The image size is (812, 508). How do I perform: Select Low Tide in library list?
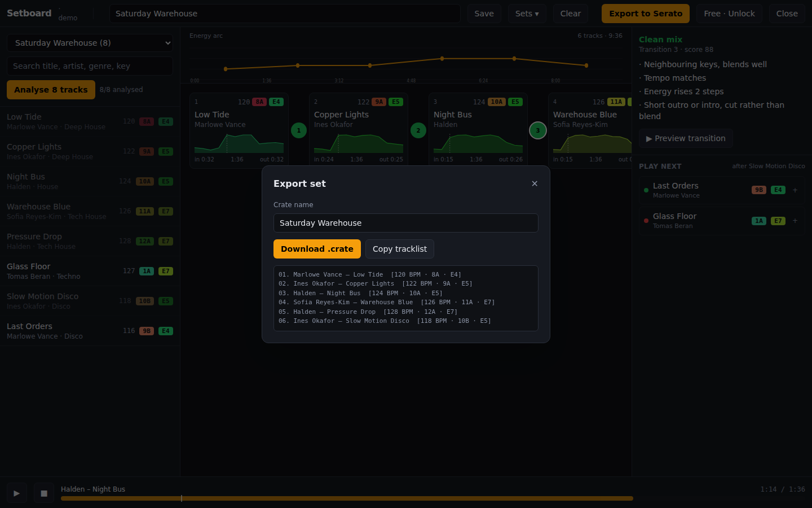[x=90, y=121]
